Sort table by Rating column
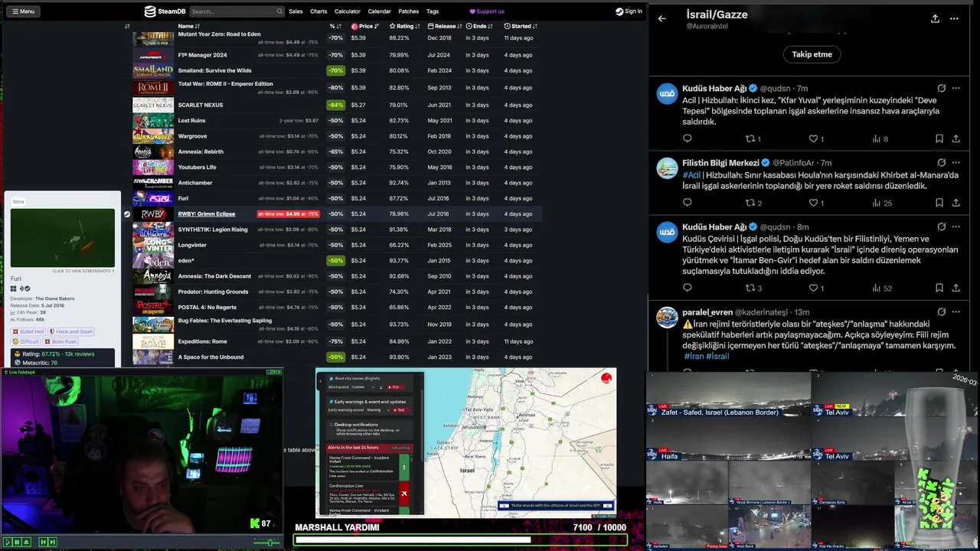This screenshot has height=551, width=980. pos(405,26)
